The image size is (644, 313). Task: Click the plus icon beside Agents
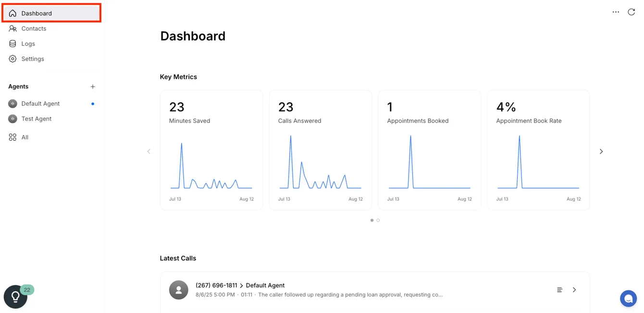tap(93, 87)
